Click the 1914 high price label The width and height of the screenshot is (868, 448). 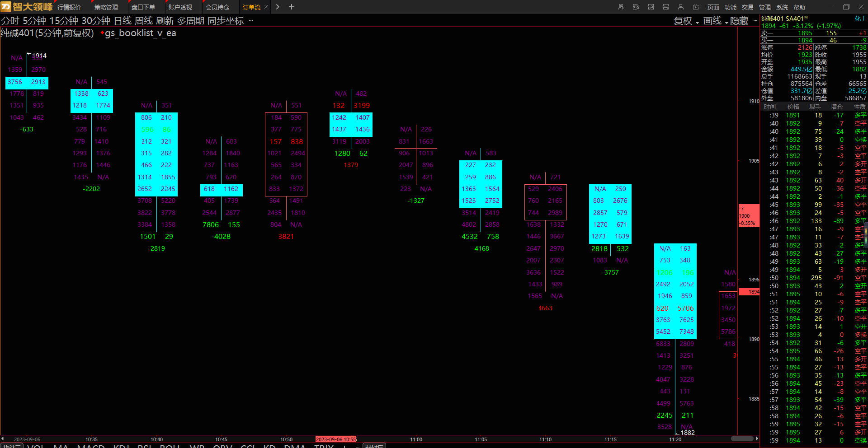coord(39,56)
